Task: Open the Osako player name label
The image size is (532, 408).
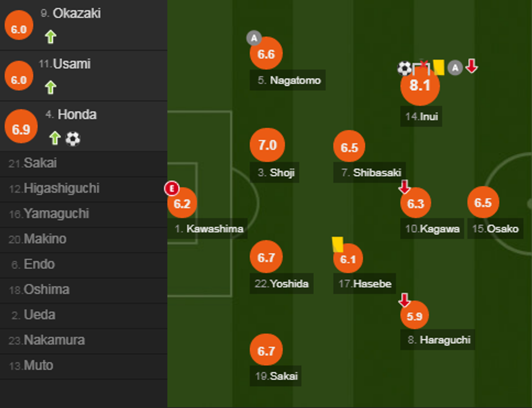Action: click(495, 229)
